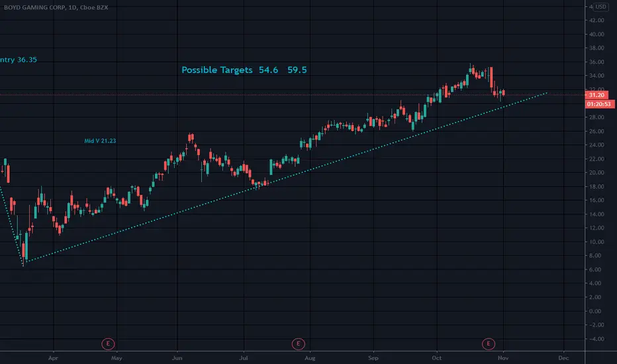Click the earnings marker near May
This screenshot has width=617, height=364.
click(108, 344)
